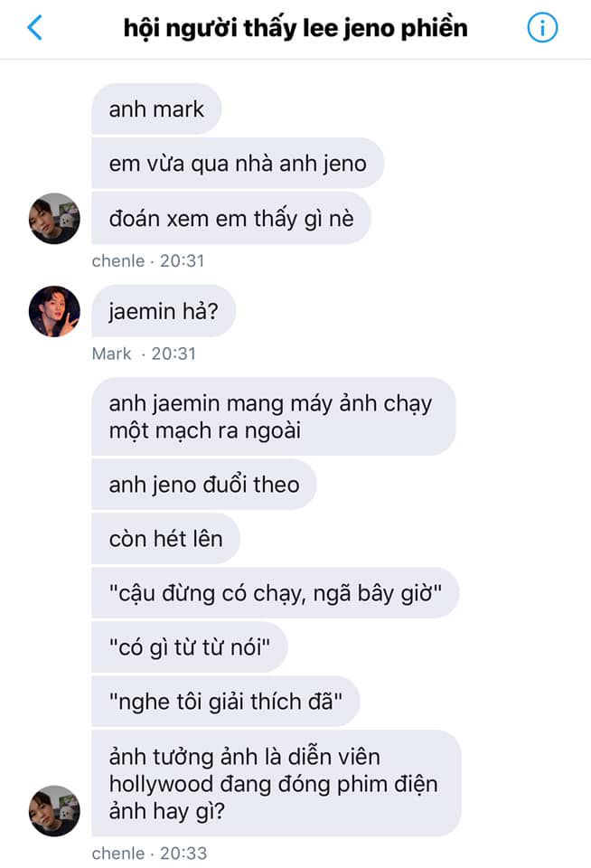591x868 pixels.
Task: Tap chenle's avatar beside the Hollywood message
Action: [x=54, y=811]
